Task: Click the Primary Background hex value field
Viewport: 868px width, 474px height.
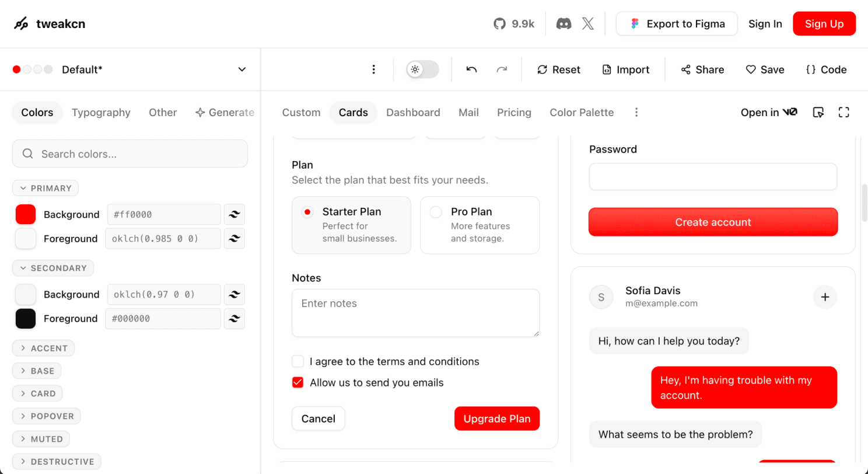Action: pos(164,214)
